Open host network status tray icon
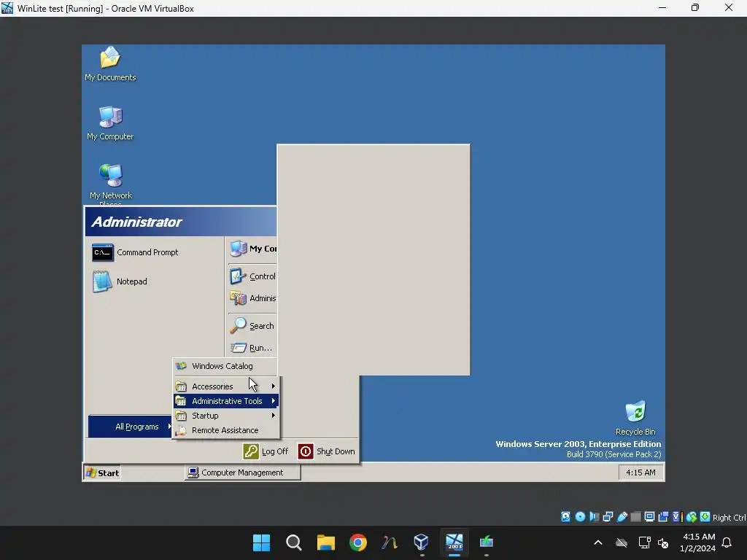Screen dimensions: 747x560 coord(644,542)
